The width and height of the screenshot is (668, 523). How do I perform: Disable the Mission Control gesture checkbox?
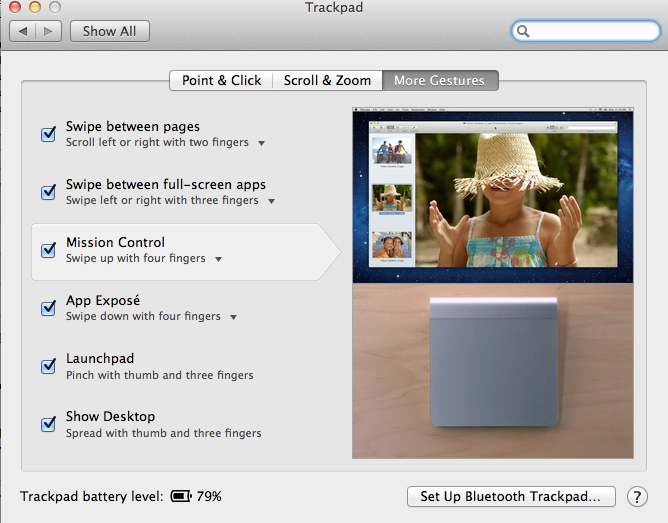pos(48,250)
